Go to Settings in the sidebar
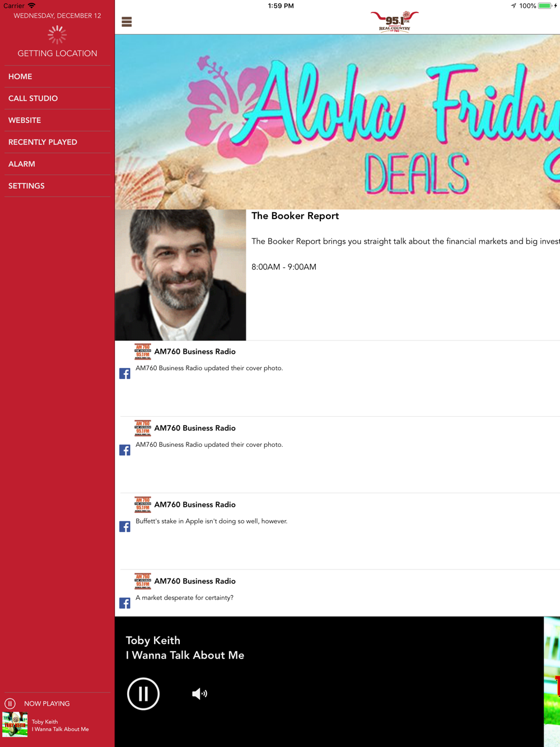 57,186
